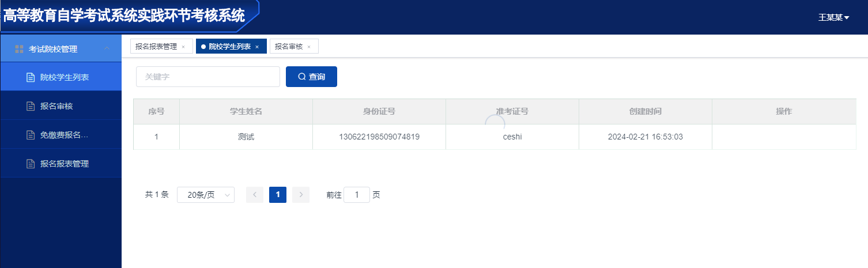Switch to the 报名报表管理 tab
Screen dimensions: 868x268
point(156,47)
